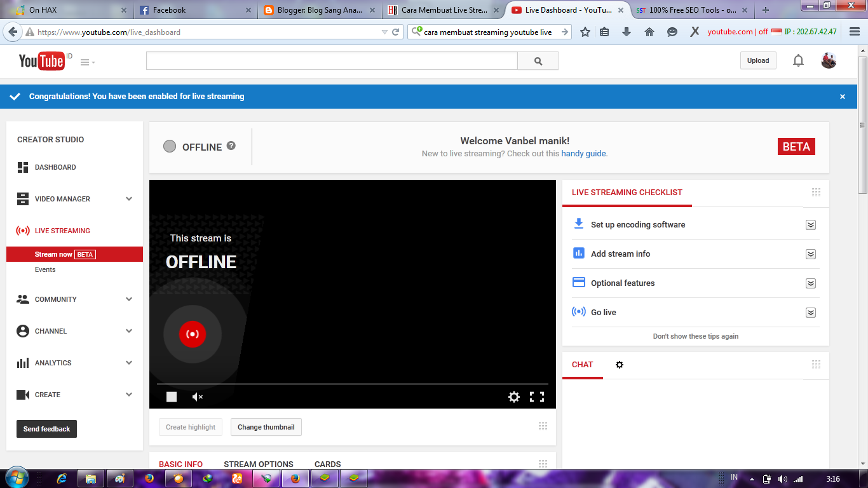Open the handy guide link
This screenshot has height=488, width=868.
click(583, 154)
